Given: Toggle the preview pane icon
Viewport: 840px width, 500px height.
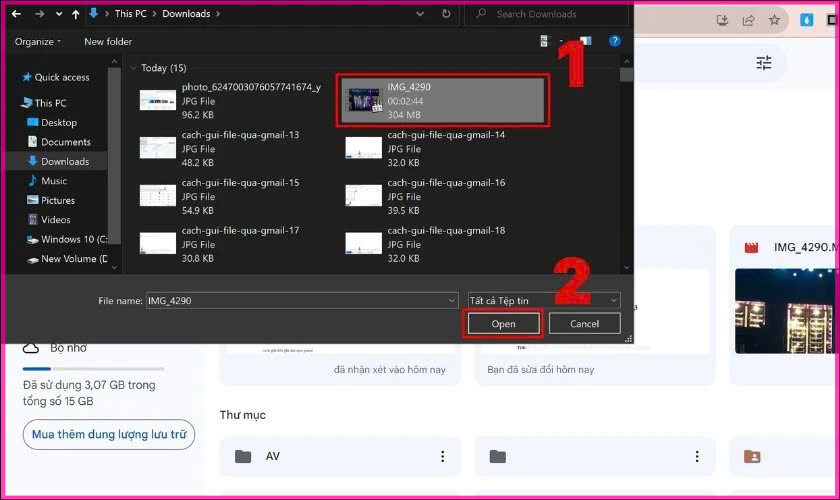Looking at the screenshot, I should (x=585, y=41).
